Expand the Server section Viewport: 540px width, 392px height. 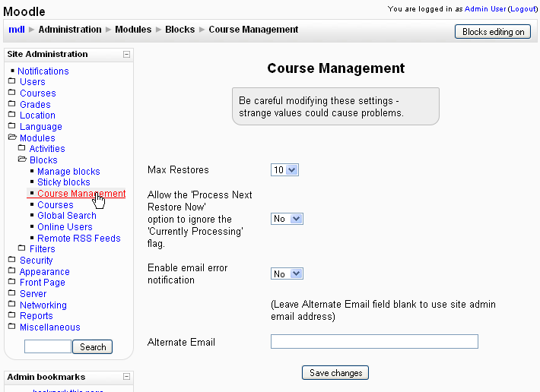click(33, 294)
